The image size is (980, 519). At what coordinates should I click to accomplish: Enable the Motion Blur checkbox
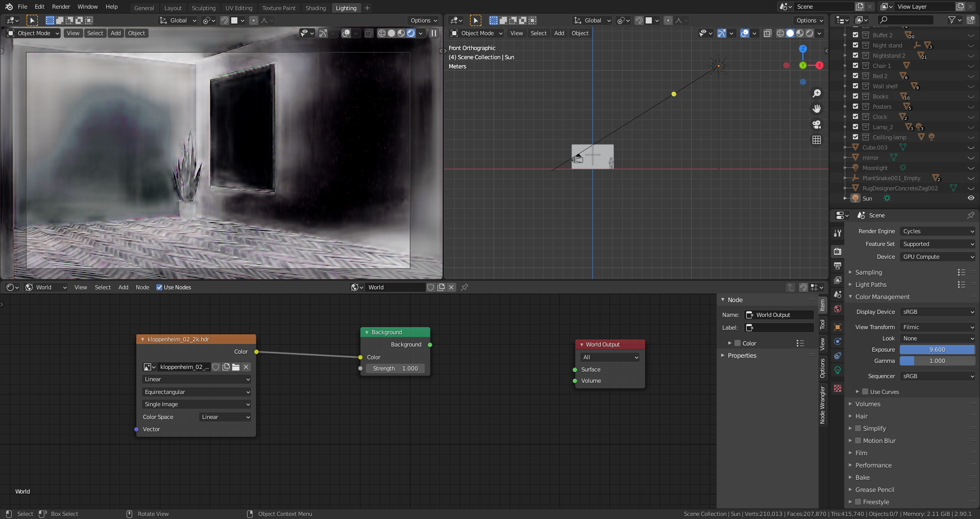pos(858,441)
